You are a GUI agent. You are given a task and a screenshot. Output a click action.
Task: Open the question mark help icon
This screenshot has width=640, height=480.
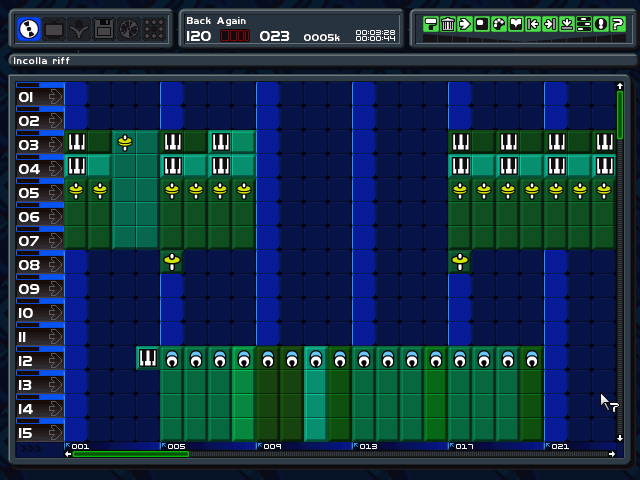coord(618,24)
